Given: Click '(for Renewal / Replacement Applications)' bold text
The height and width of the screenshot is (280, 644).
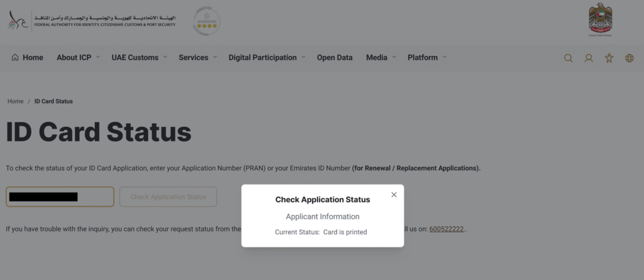Looking at the screenshot, I should point(416,168).
